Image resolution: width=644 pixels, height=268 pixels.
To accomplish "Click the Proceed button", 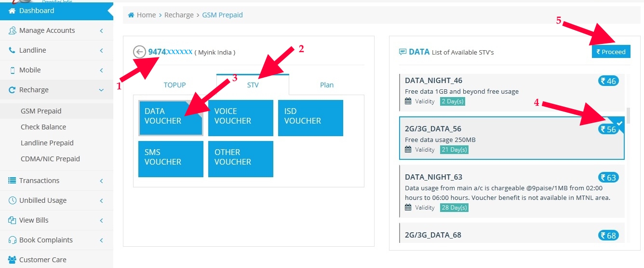I will [x=611, y=52].
